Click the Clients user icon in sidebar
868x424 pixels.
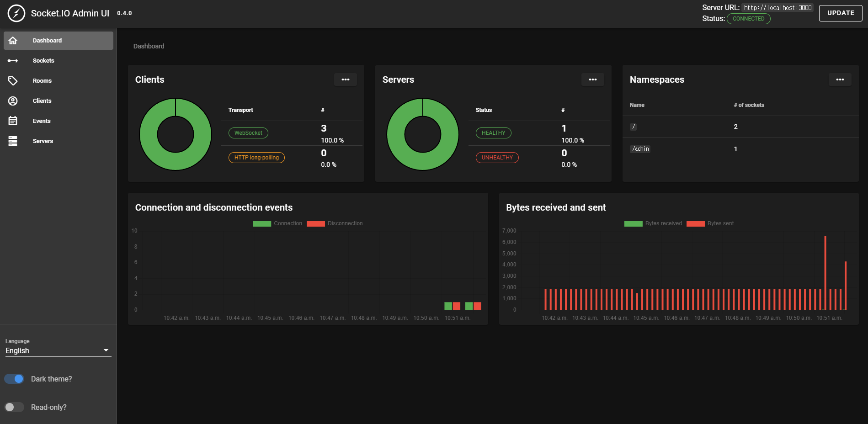13,101
